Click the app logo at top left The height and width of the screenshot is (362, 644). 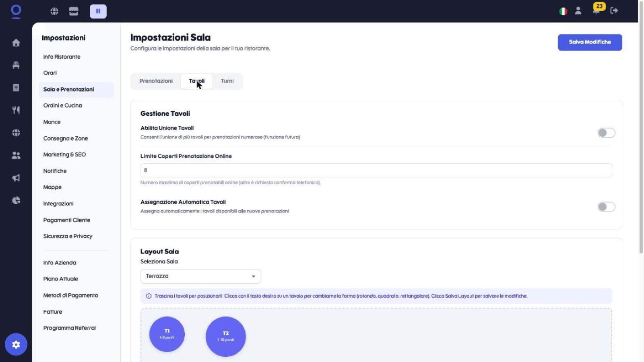16,11
